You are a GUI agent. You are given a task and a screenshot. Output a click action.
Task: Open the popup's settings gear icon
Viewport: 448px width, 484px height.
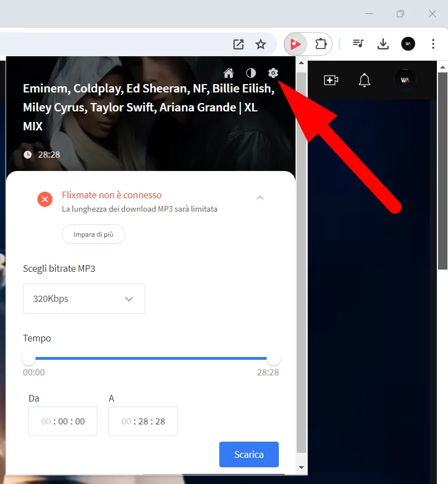(x=273, y=73)
